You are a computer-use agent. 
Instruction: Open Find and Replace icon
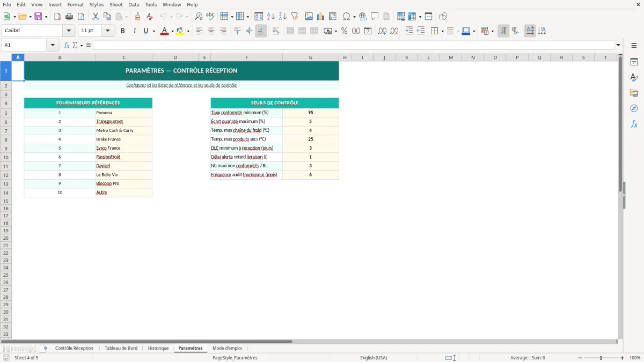coord(199,17)
